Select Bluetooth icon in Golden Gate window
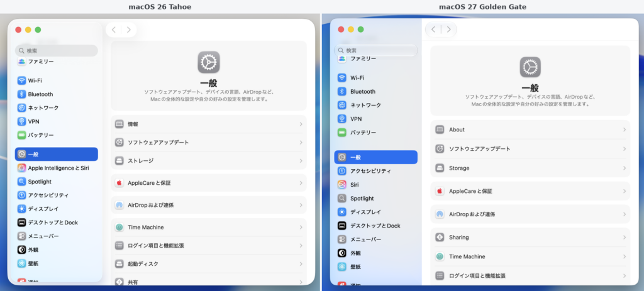 (x=341, y=92)
